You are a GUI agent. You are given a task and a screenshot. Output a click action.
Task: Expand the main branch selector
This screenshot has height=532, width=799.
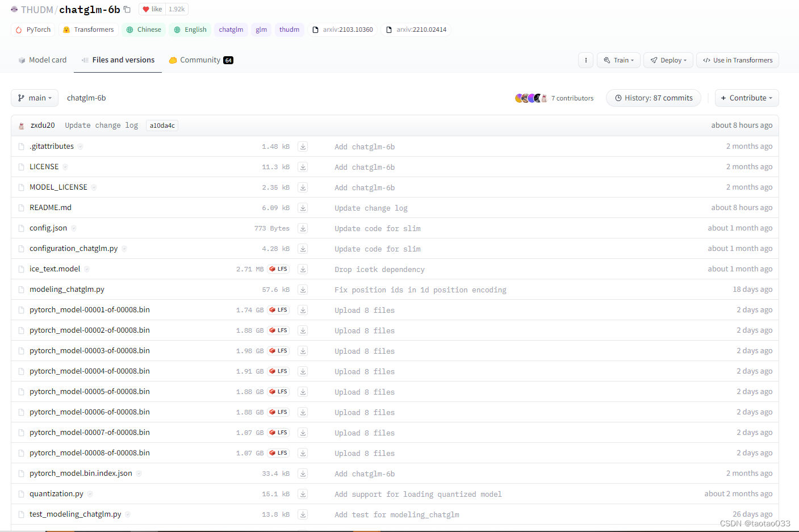pyautogui.click(x=34, y=98)
